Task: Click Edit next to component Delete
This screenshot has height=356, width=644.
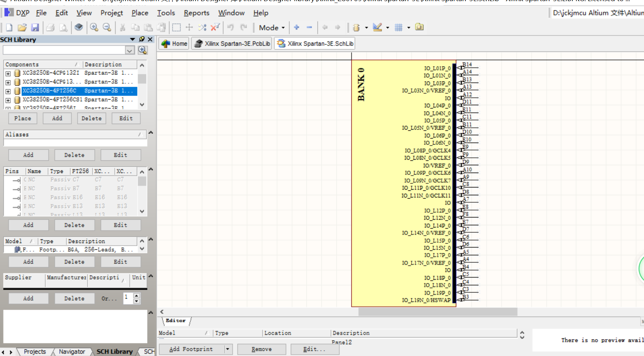Action: tap(126, 118)
